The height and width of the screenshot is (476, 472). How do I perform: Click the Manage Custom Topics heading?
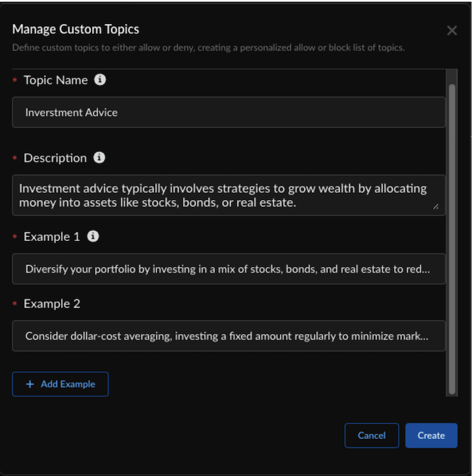[75, 29]
